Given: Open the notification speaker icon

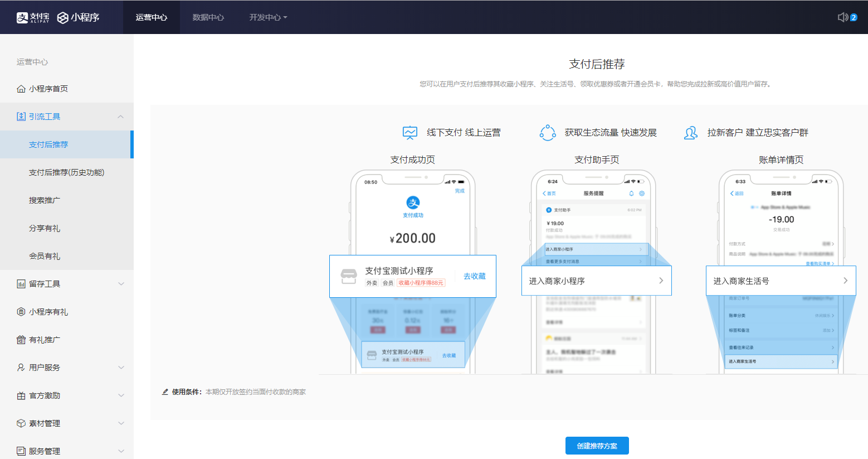Looking at the screenshot, I should pos(843,17).
